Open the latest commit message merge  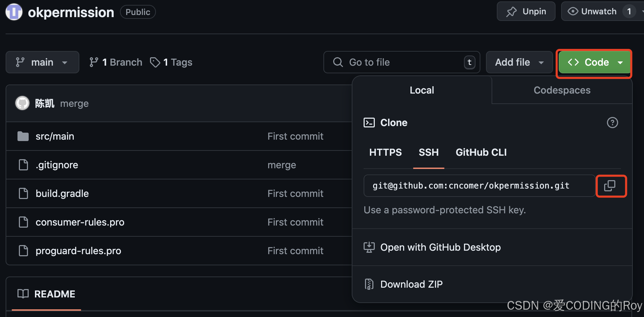(x=74, y=104)
